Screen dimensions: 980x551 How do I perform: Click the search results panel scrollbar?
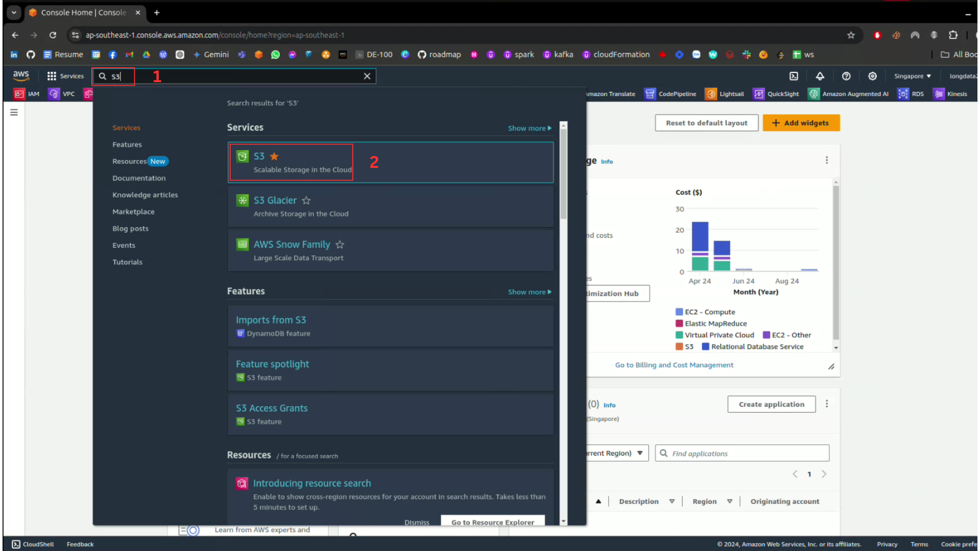coord(563,173)
